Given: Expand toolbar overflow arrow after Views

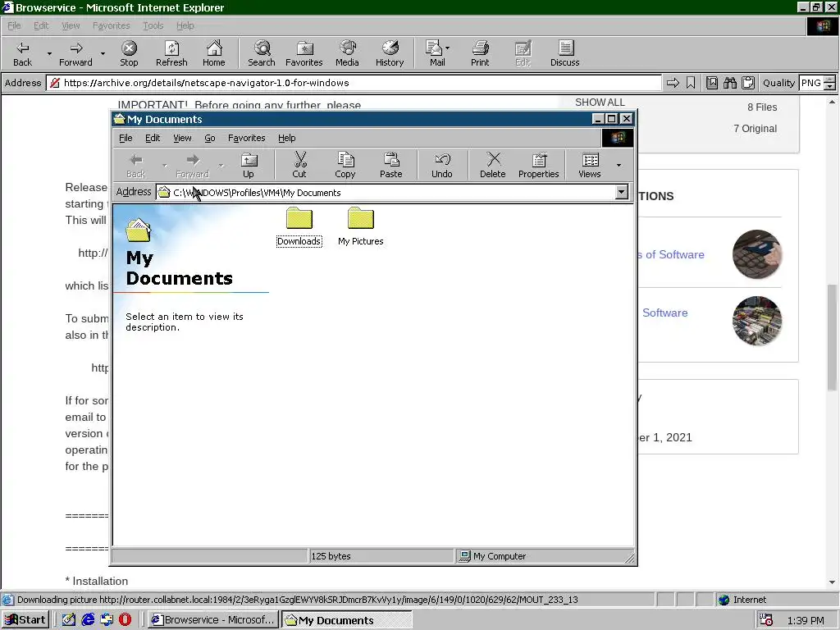Looking at the screenshot, I should point(619,165).
